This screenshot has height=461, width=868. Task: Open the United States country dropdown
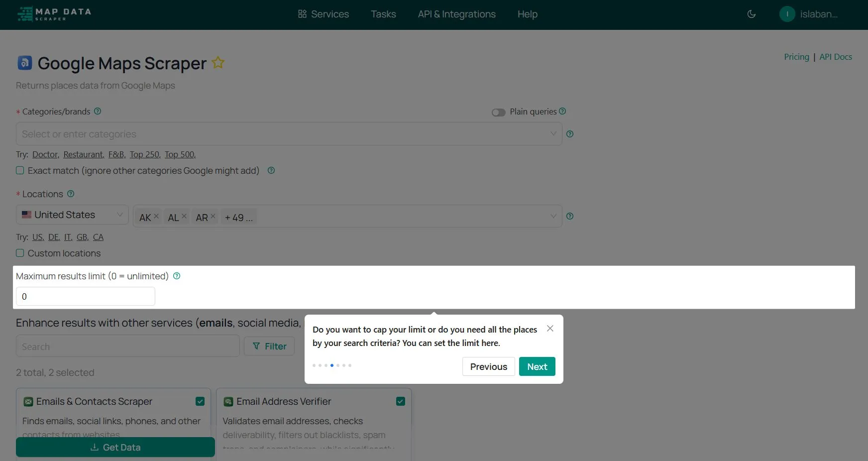click(72, 215)
